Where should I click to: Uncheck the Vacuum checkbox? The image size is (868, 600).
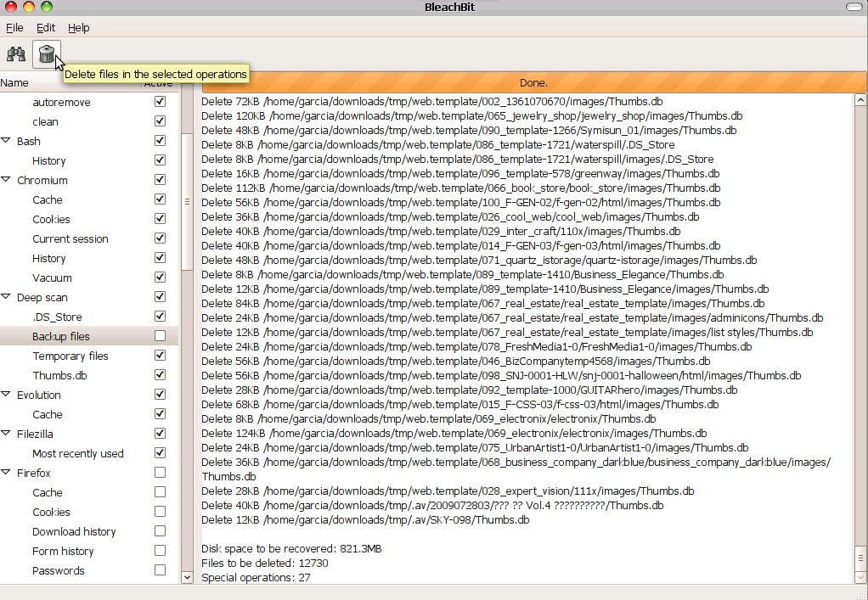click(160, 277)
